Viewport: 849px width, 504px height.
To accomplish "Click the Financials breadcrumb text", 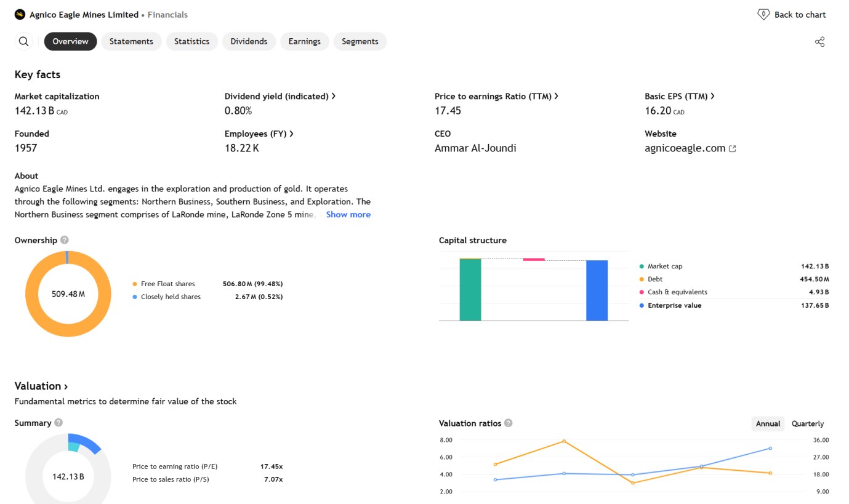I will pyautogui.click(x=167, y=15).
